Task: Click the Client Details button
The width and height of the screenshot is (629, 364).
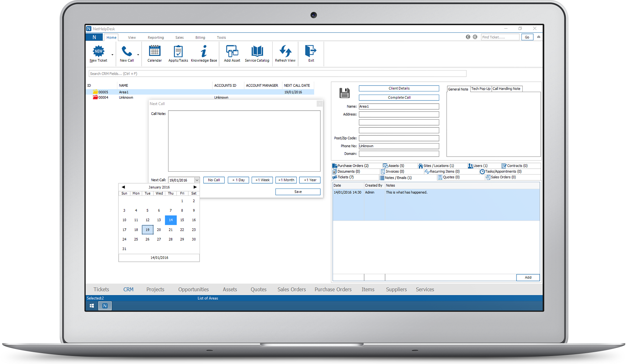Action: point(399,88)
